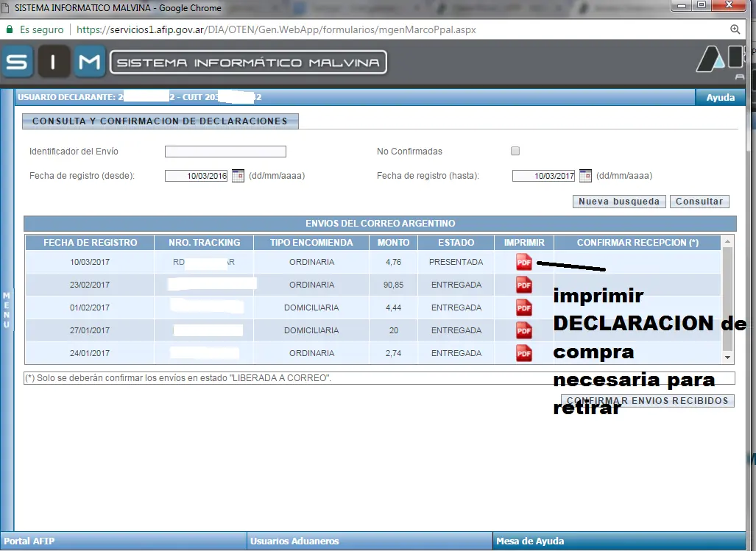Click the ENVIOS DEL CORREO ARGENTINO table title
This screenshot has height=551, width=756.
(x=380, y=224)
